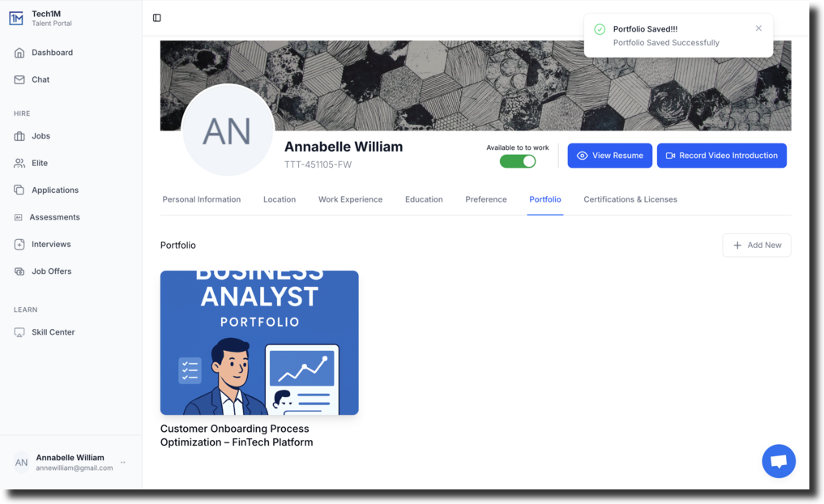
Task: Click Record Video Introduction button
Action: click(722, 156)
